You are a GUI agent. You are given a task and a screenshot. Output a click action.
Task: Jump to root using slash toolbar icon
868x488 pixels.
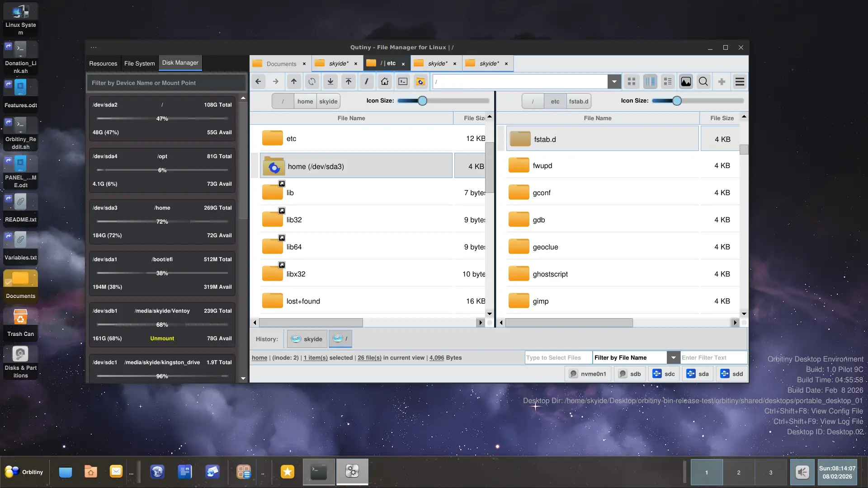click(x=367, y=82)
